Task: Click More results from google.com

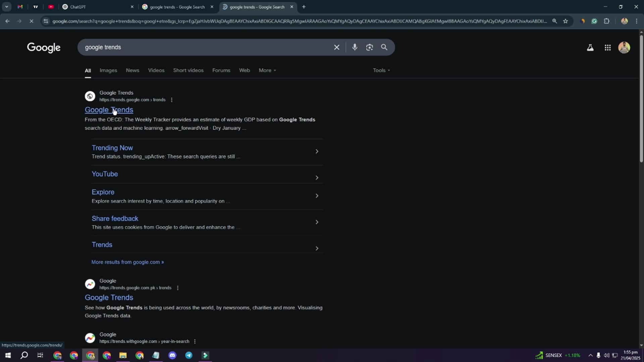Action: point(127,262)
